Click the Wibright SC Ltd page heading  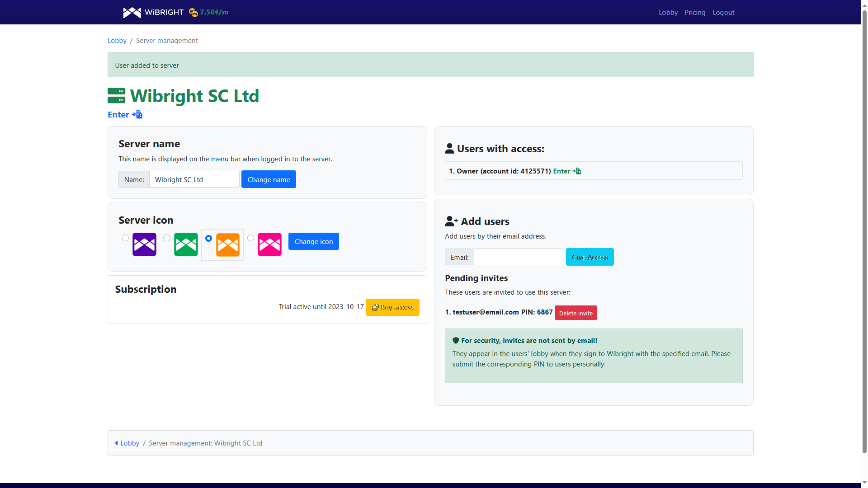pos(195,96)
